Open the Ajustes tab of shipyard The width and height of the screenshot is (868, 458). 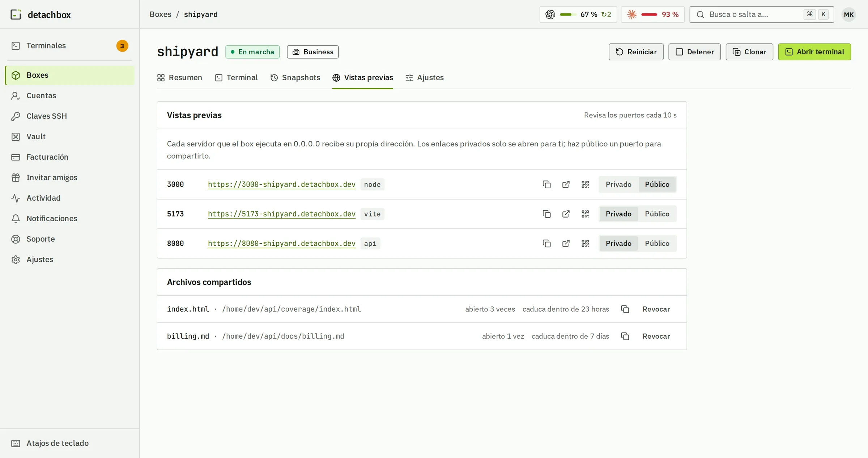click(x=425, y=78)
